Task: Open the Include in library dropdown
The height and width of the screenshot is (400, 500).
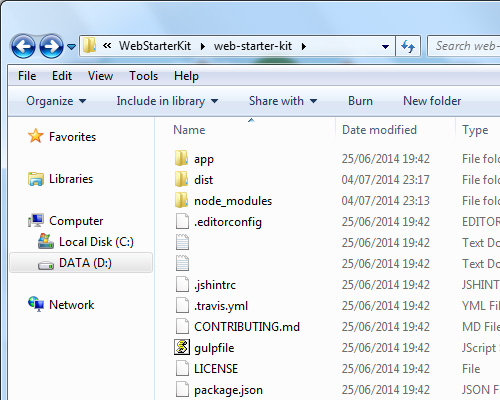Action: pyautogui.click(x=167, y=101)
